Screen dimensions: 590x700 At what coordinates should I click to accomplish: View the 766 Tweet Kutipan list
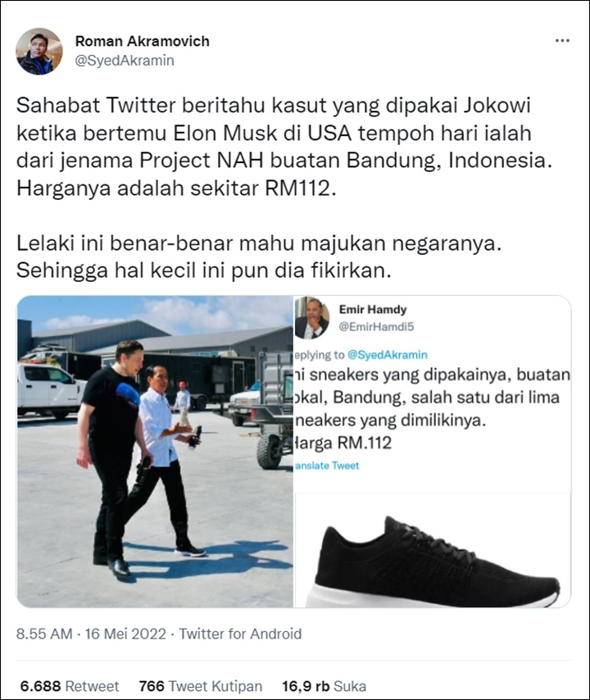click(201, 686)
